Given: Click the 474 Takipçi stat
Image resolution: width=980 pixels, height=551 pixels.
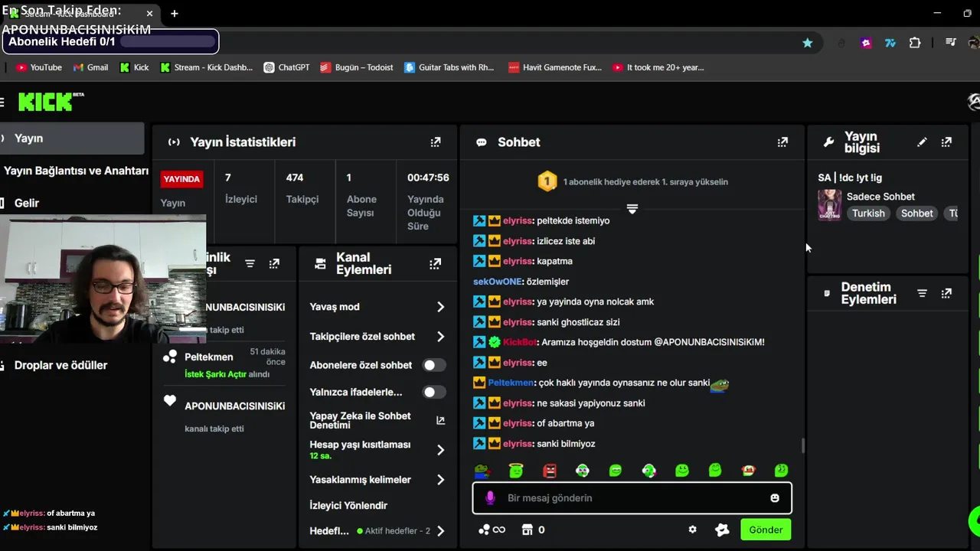Looking at the screenshot, I should point(302,187).
